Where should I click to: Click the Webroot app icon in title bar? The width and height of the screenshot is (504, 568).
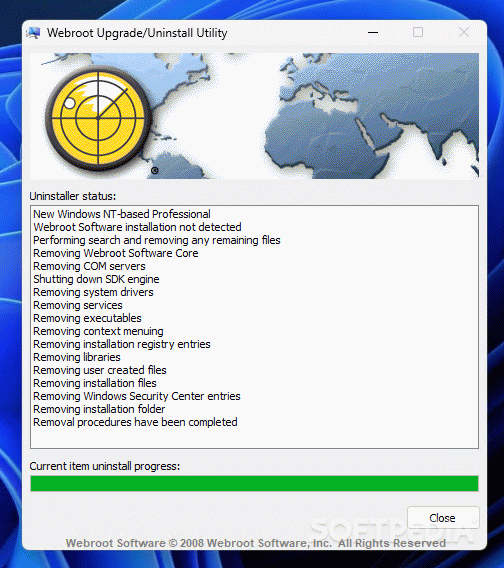coord(34,33)
